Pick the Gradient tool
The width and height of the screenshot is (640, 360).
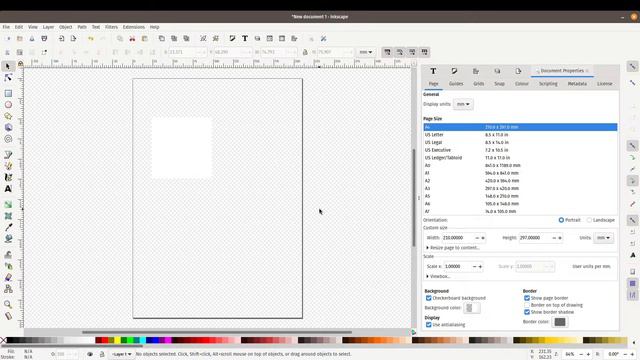(8, 204)
